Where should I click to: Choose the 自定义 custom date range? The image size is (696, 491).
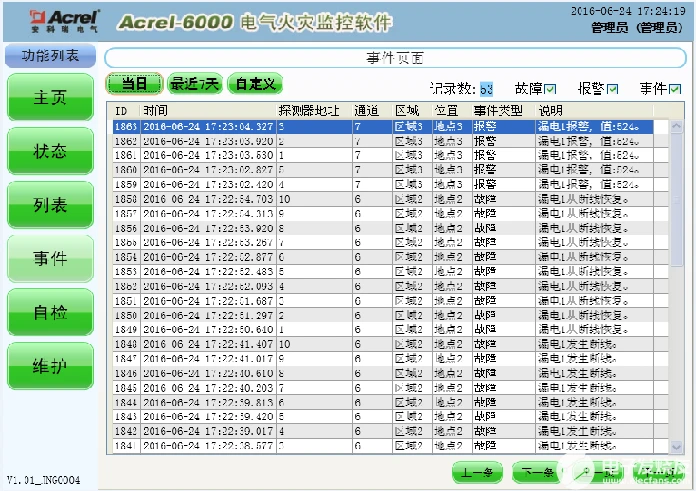(x=255, y=83)
